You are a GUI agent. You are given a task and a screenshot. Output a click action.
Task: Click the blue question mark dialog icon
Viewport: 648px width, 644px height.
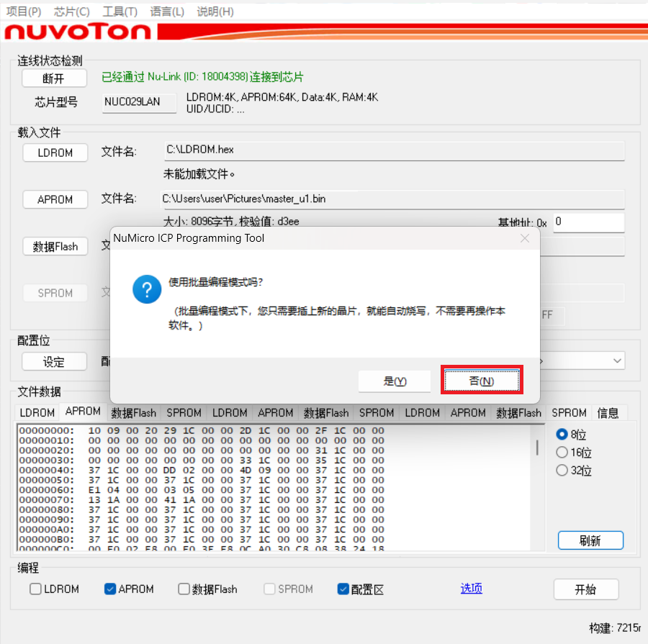point(147,290)
